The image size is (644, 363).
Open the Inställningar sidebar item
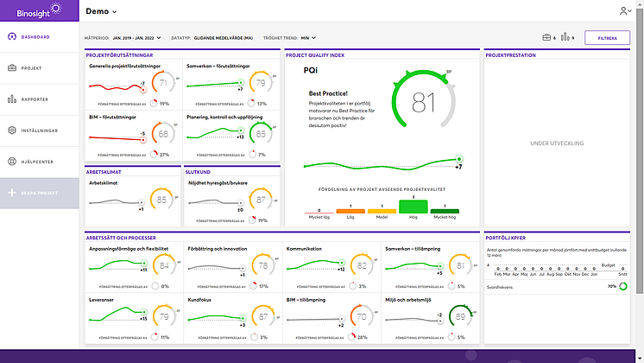(40, 131)
